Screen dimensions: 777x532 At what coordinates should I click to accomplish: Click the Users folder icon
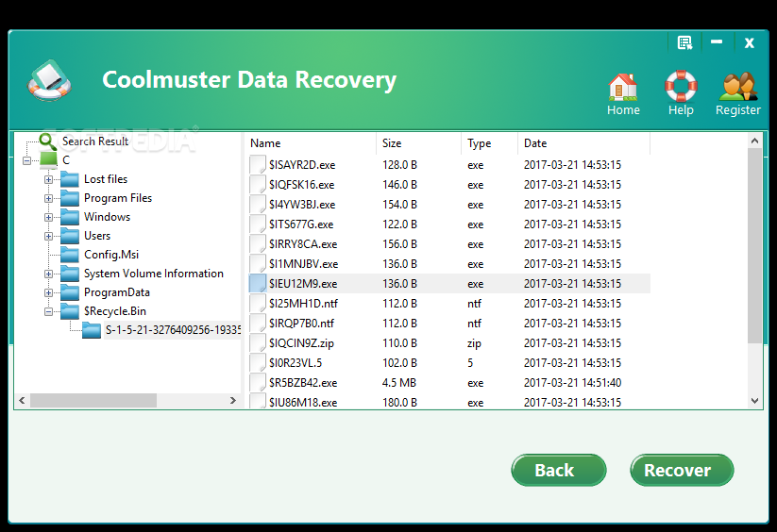[70, 236]
